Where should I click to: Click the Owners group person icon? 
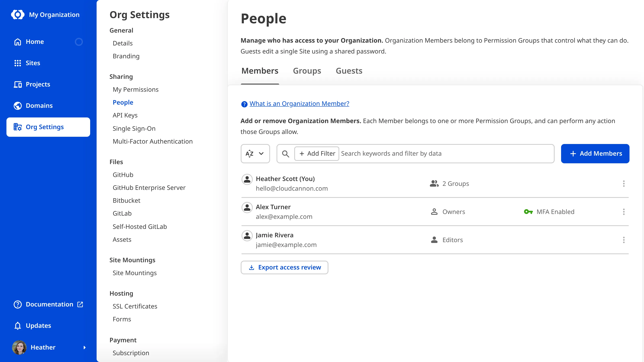point(434,212)
